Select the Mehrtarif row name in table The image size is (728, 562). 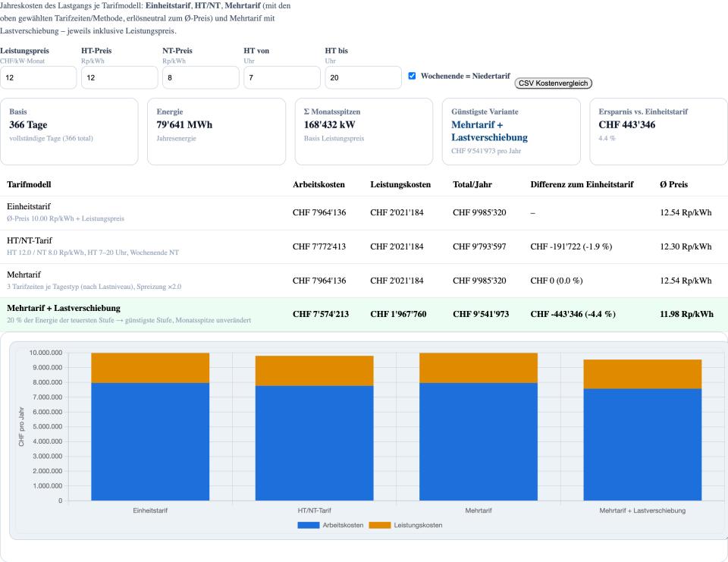point(24,275)
